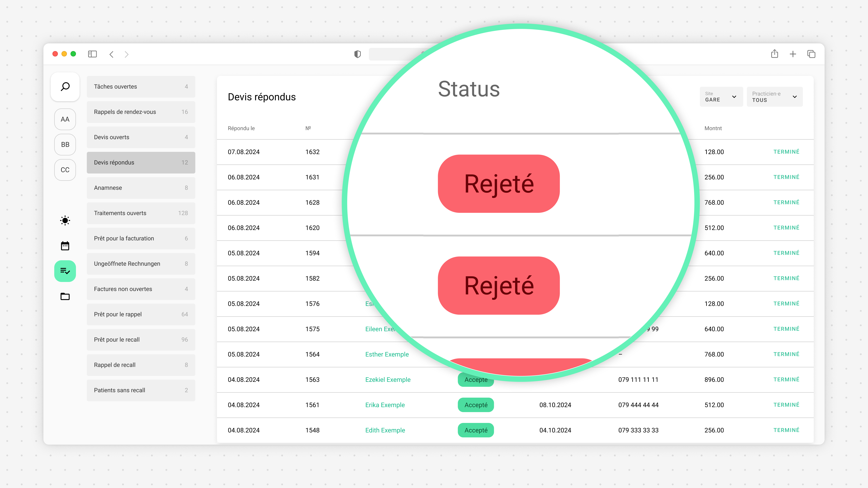Screen dimensions: 868x488
Task: Click the Répondu le column header
Action: (241, 128)
